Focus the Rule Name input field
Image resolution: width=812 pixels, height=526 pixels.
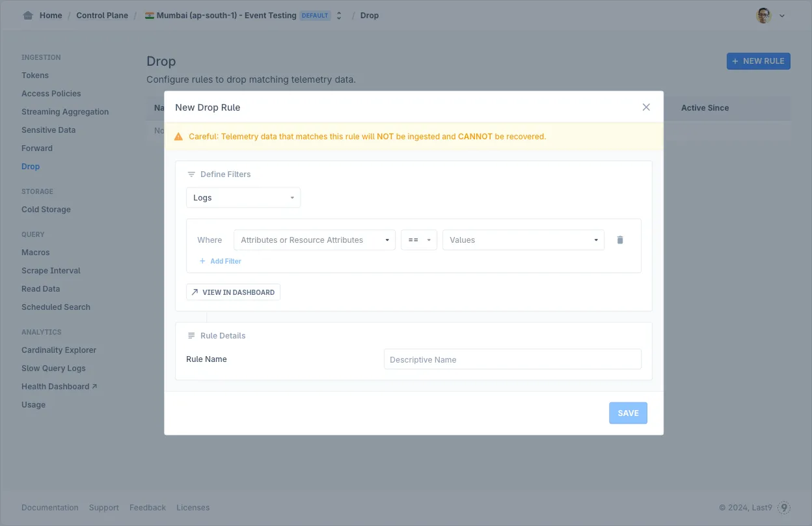click(x=513, y=359)
